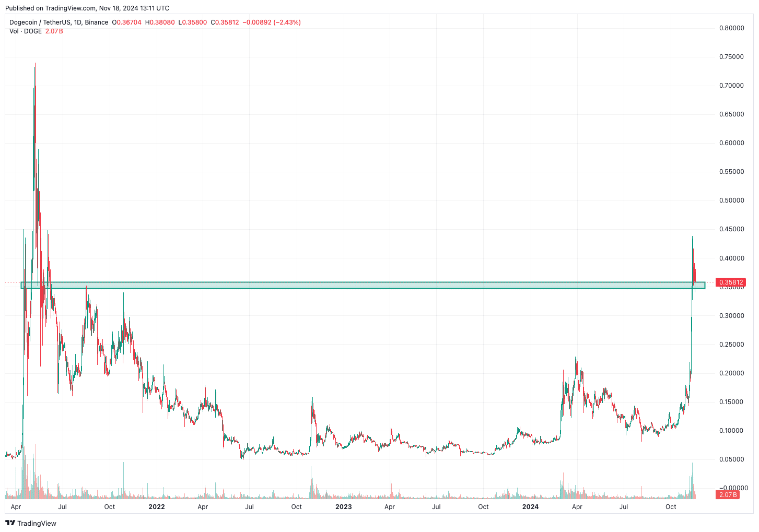Click the 'Vol · DOGE' indicator label
This screenshot has height=532, width=759.
pyautogui.click(x=26, y=31)
